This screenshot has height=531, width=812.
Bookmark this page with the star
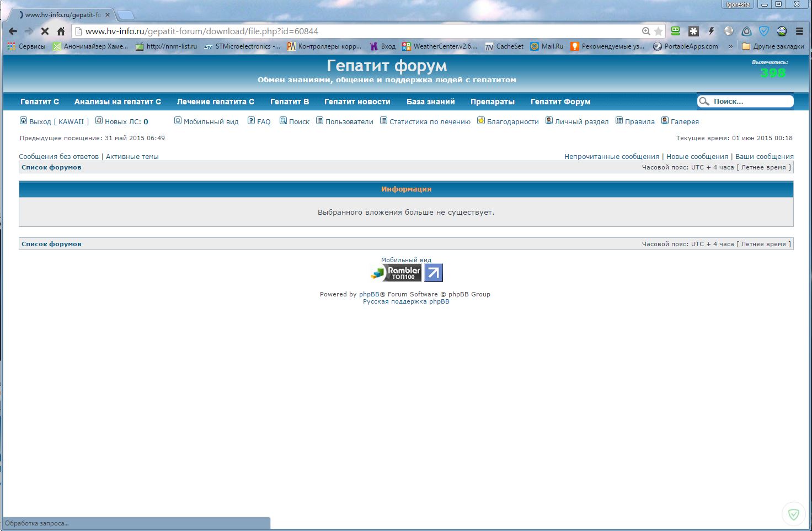coord(658,31)
